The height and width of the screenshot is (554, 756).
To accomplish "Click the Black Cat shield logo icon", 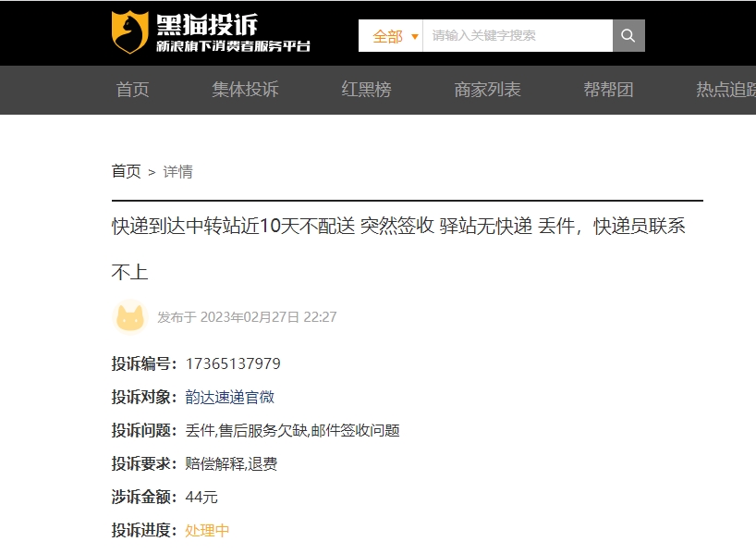I will point(129,32).
